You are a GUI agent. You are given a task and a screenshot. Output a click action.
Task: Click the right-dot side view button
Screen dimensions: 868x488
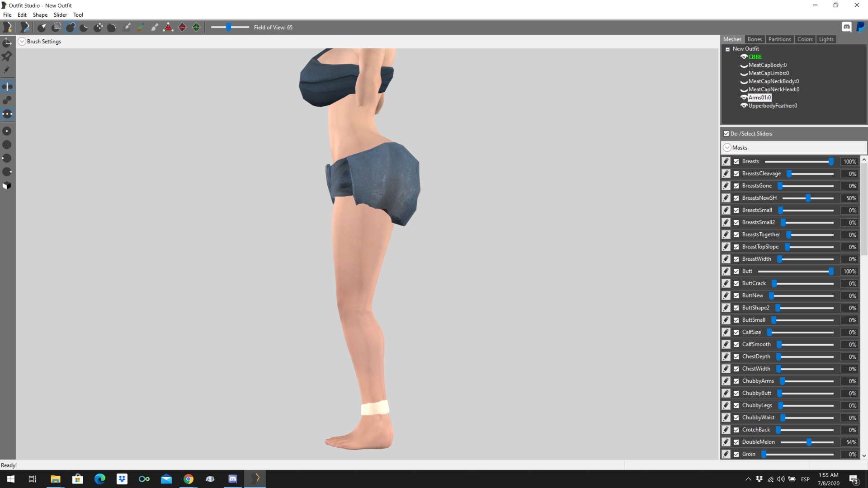click(x=7, y=172)
